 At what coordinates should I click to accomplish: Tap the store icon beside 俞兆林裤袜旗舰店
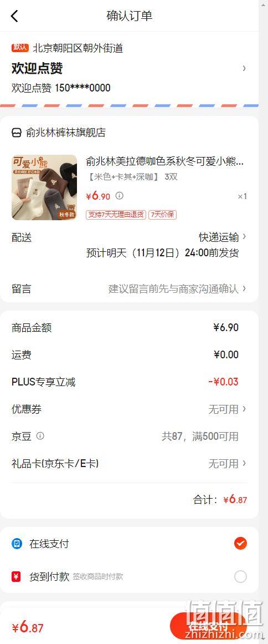coord(17,133)
